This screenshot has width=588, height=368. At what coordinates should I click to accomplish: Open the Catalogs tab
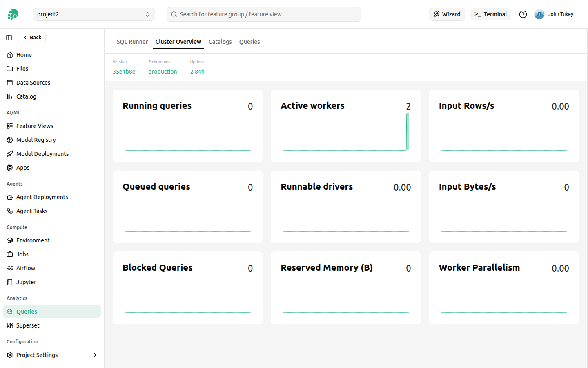click(x=220, y=42)
